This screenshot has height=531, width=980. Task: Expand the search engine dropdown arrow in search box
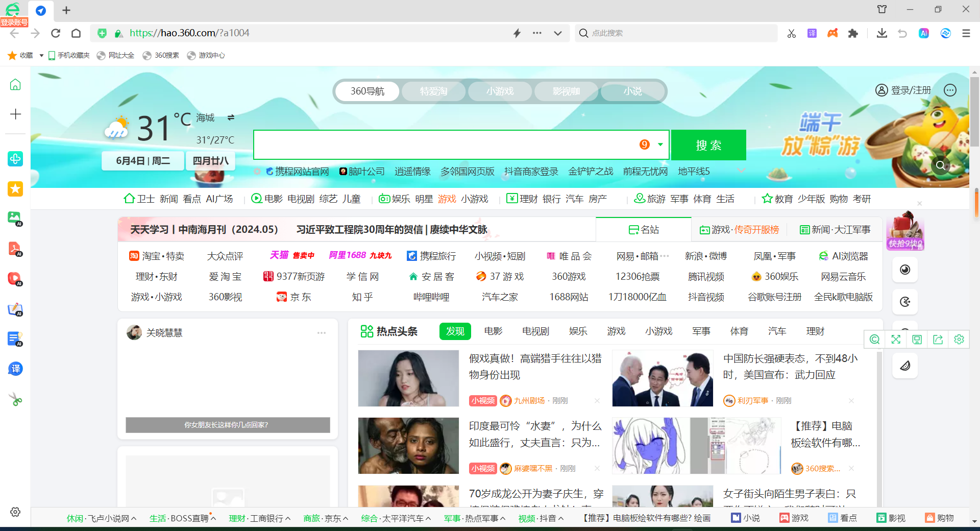[660, 144]
